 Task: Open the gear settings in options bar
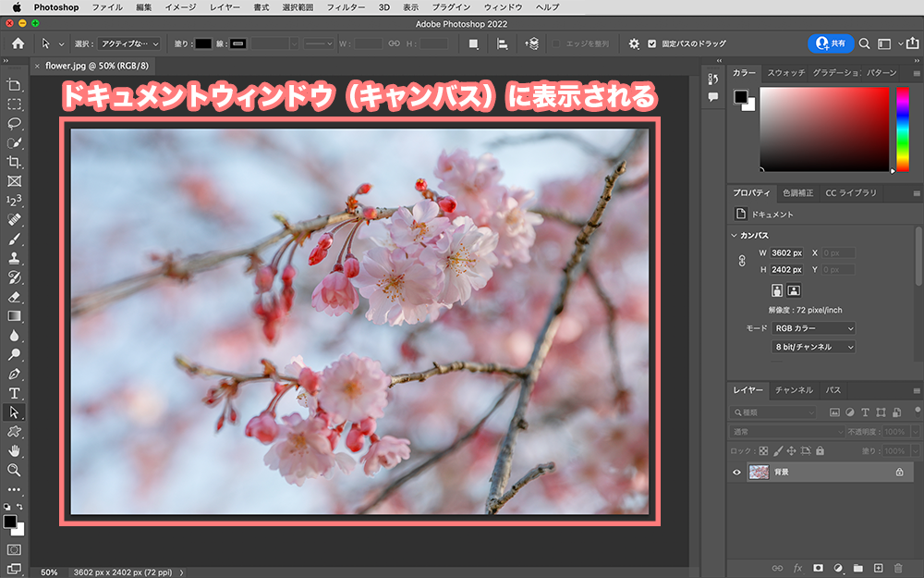click(634, 43)
